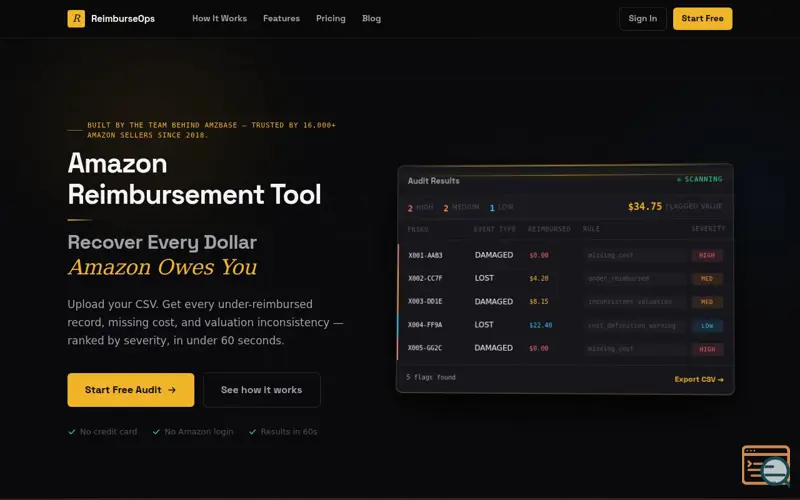Click the Start Free header button
800x500 pixels.
click(703, 19)
